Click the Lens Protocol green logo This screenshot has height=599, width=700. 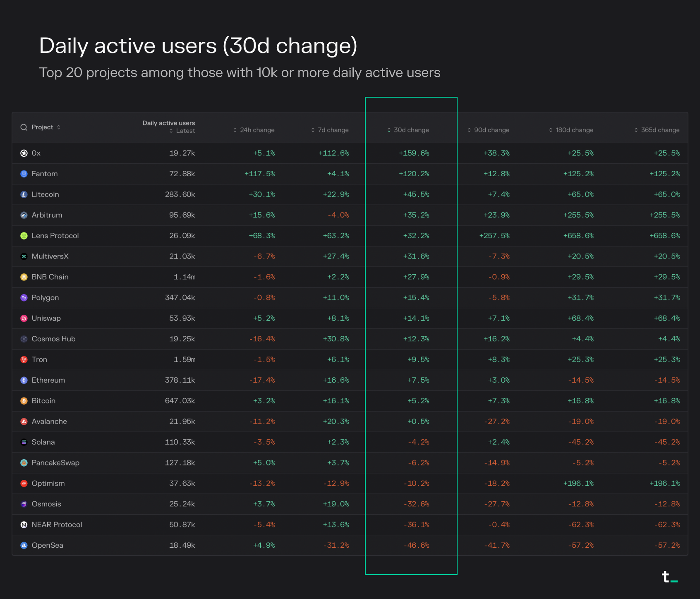(x=24, y=236)
